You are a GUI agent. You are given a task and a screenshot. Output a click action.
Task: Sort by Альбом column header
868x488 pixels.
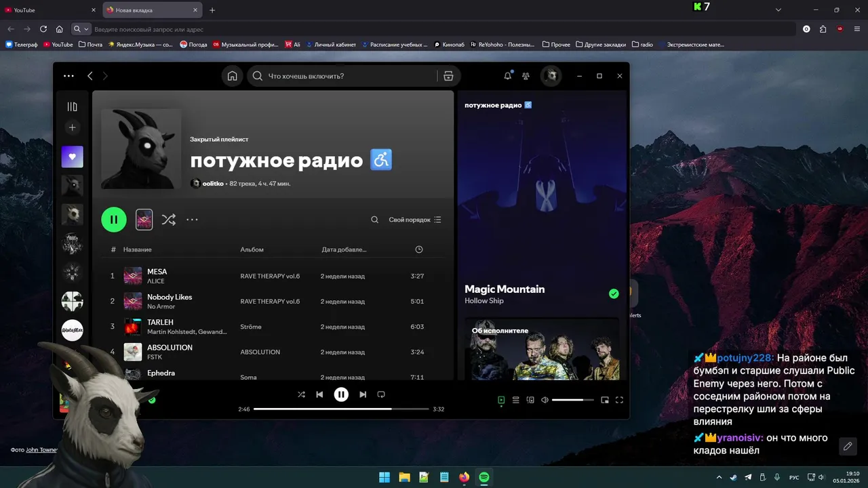click(x=252, y=249)
